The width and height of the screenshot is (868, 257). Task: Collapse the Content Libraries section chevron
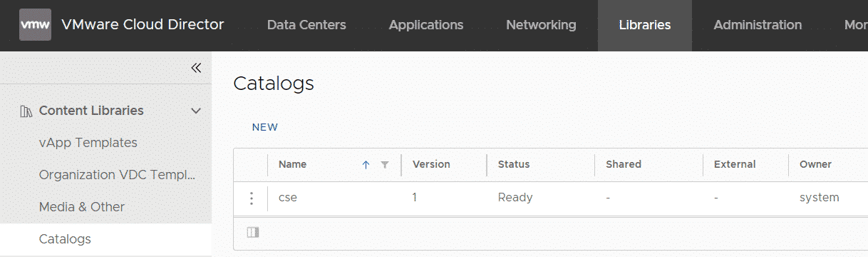tap(196, 111)
